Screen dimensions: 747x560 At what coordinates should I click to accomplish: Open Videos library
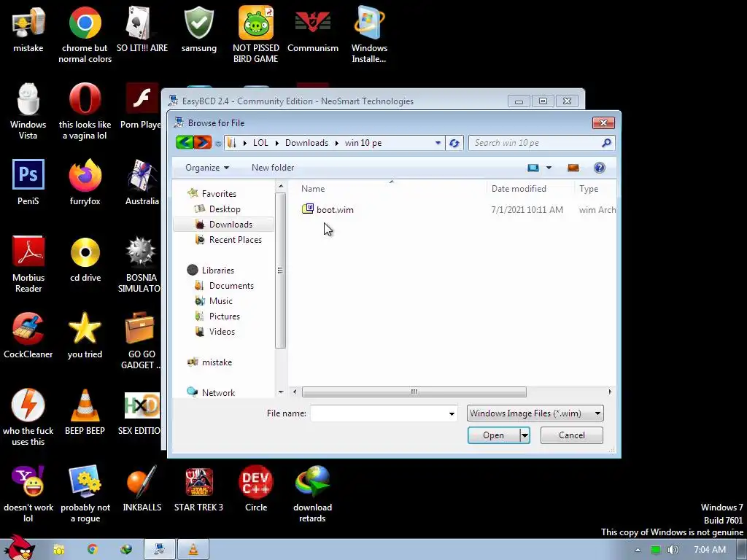point(222,332)
